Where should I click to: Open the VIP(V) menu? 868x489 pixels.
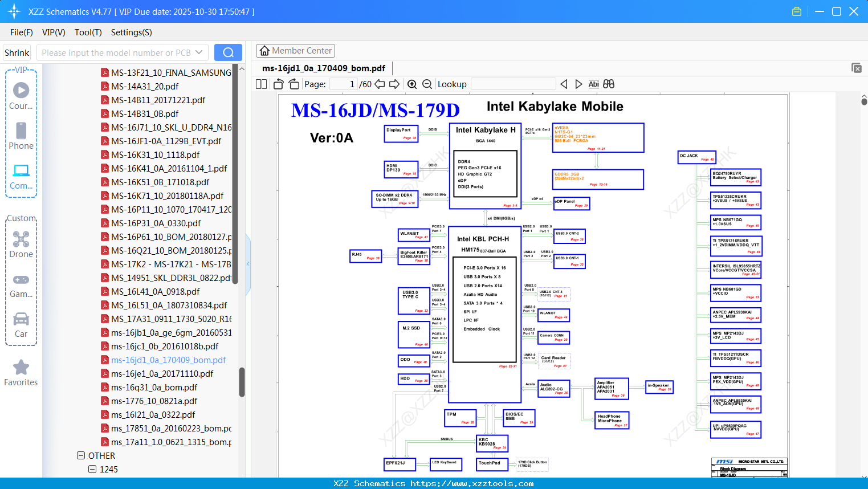click(54, 32)
